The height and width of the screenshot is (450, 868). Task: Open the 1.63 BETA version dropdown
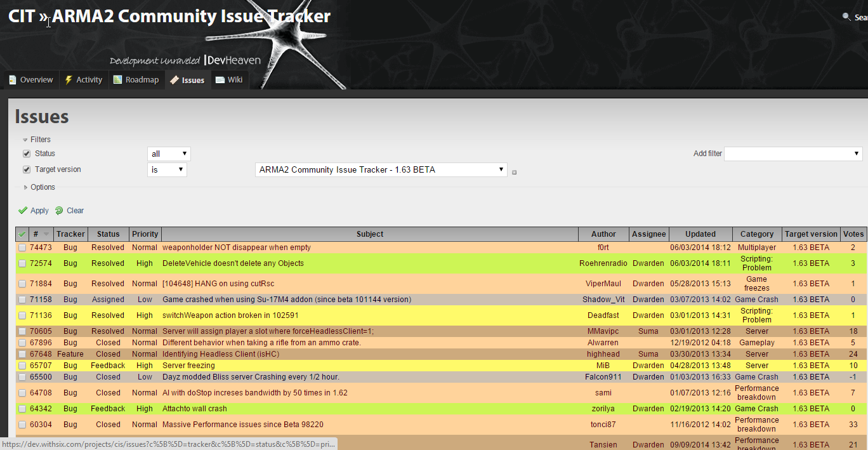pos(381,169)
